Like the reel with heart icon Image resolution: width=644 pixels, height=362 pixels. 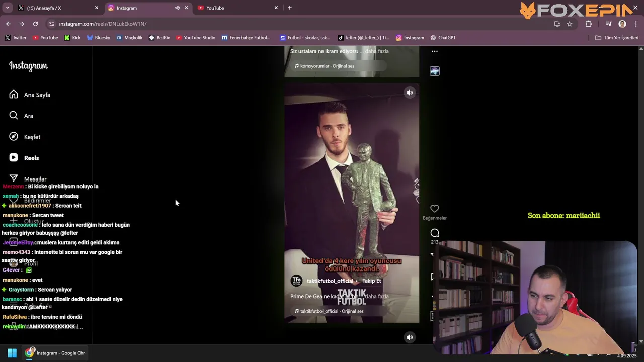(x=435, y=209)
